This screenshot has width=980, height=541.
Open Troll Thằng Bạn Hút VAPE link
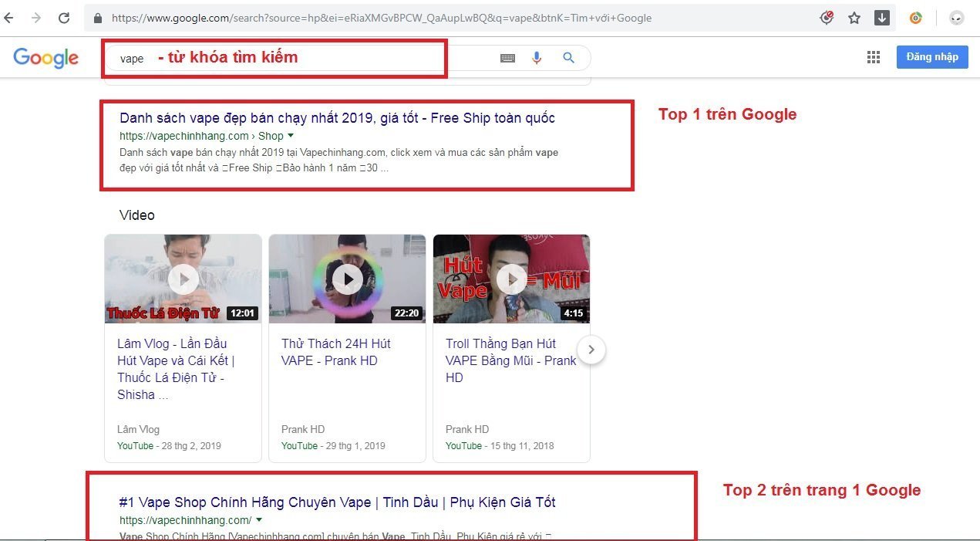click(x=510, y=360)
